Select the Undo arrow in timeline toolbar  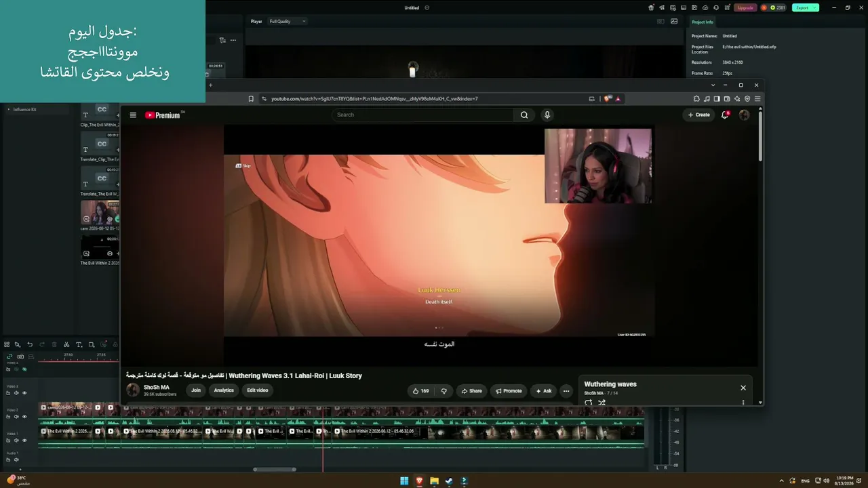click(30, 344)
